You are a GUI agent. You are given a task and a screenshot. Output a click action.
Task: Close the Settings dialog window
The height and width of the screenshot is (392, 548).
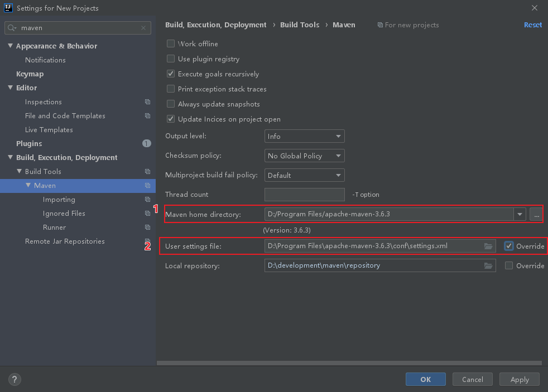point(535,8)
